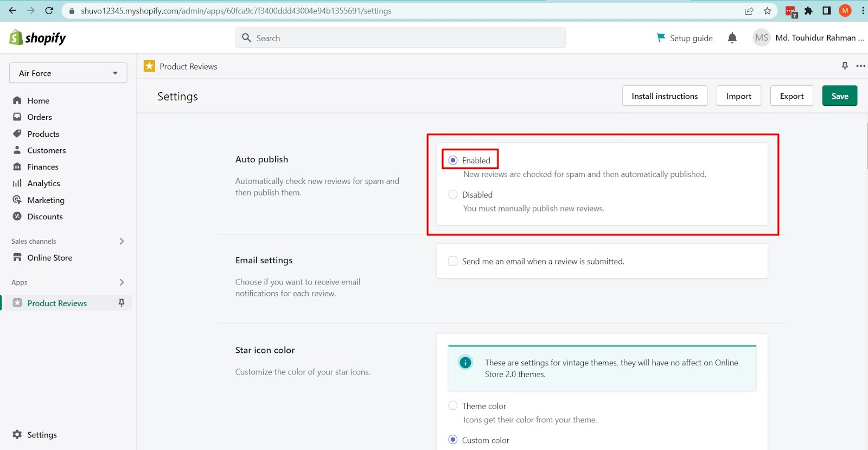The width and height of the screenshot is (868, 450).
Task: Select the Disabled auto publish option
Action: click(453, 194)
